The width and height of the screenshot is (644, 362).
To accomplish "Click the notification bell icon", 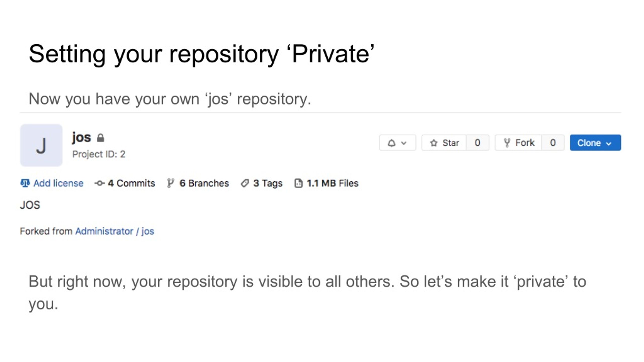I will [x=391, y=143].
